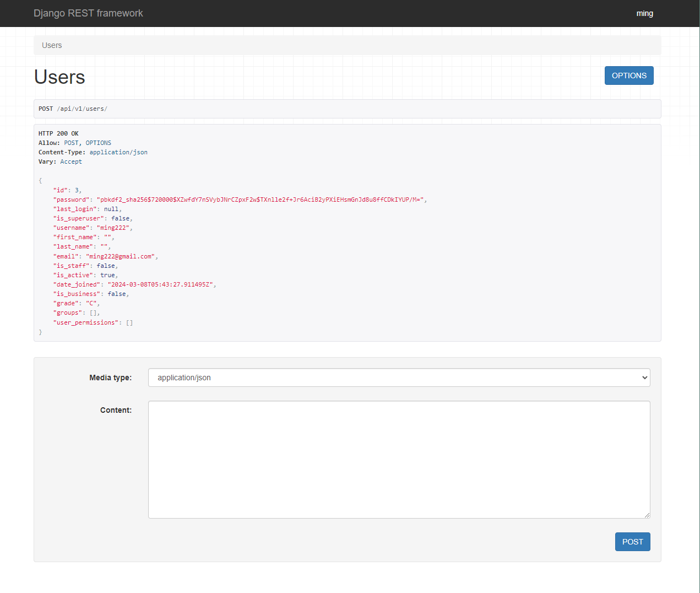Click the Content field label
Viewport: 700px width, 593px height.
click(x=116, y=410)
